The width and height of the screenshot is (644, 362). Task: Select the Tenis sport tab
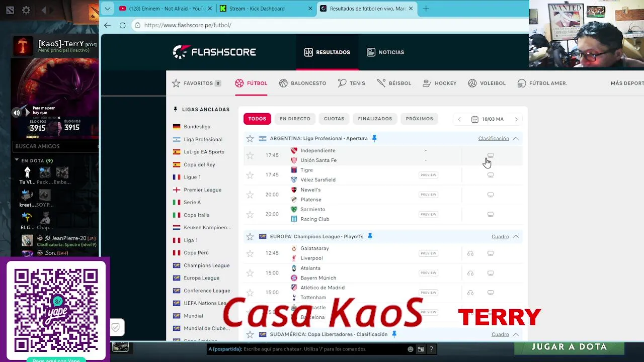[x=352, y=83]
